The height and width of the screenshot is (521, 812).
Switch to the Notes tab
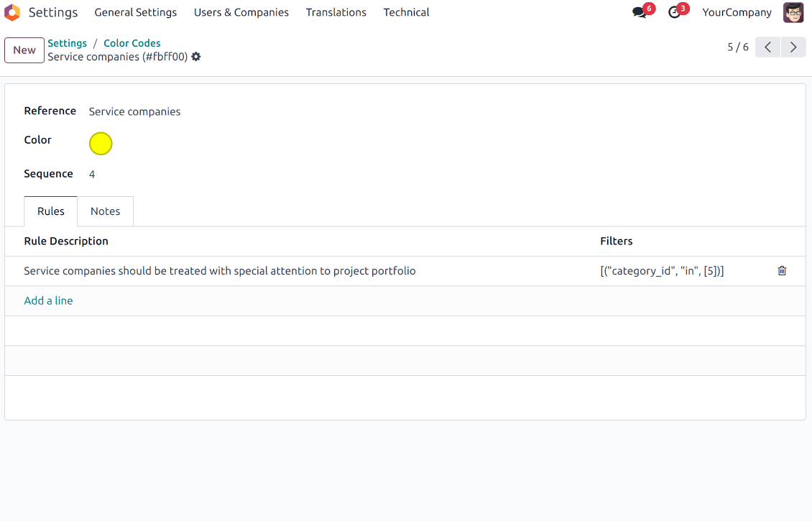105,211
